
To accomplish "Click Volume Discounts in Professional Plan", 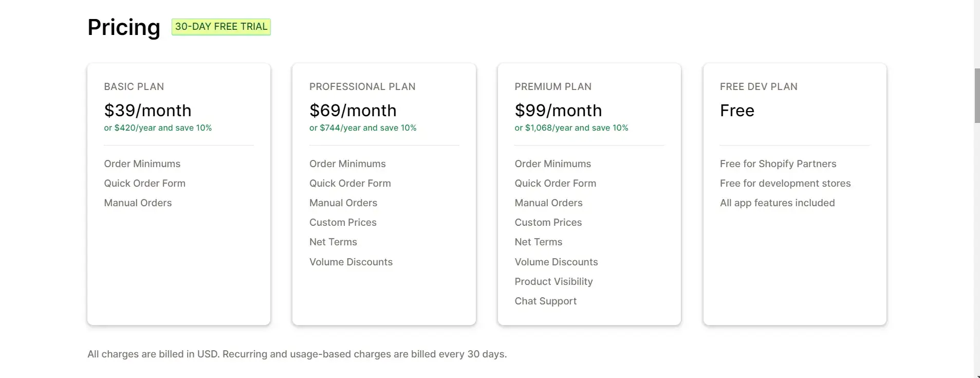I will pos(351,262).
